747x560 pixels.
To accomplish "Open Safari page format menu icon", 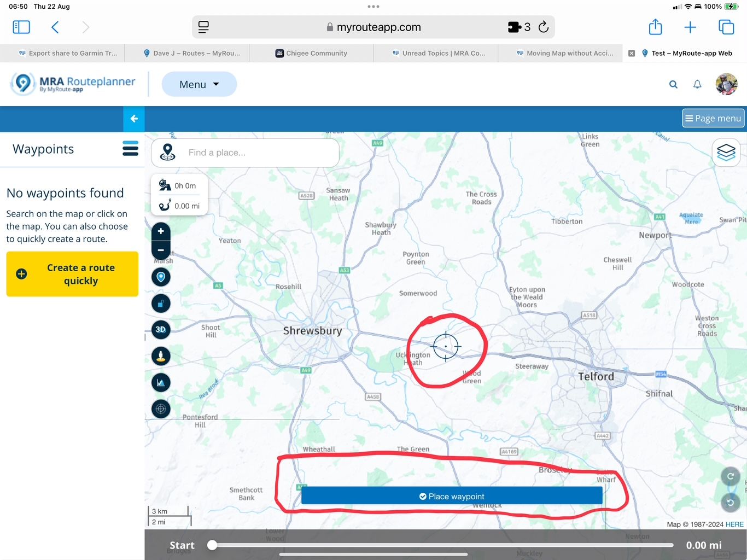I will pos(203,27).
